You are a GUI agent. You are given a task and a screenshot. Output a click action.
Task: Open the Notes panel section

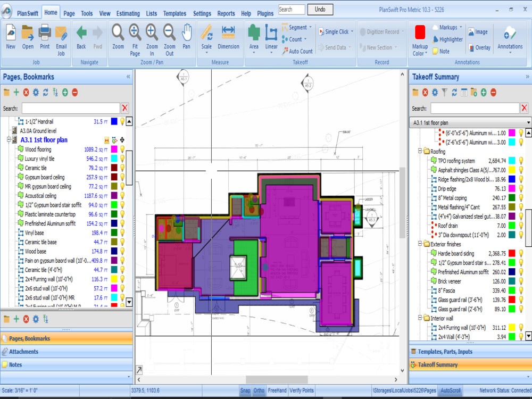tap(66, 365)
